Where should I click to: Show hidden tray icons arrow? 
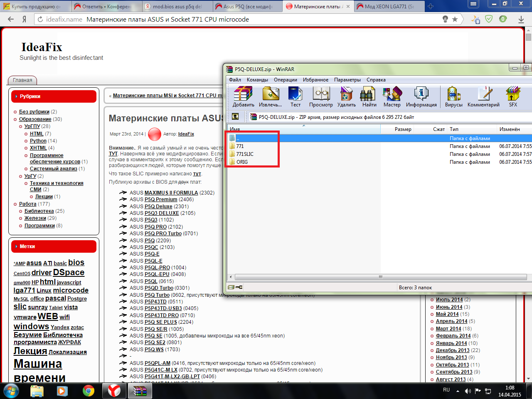(458, 391)
